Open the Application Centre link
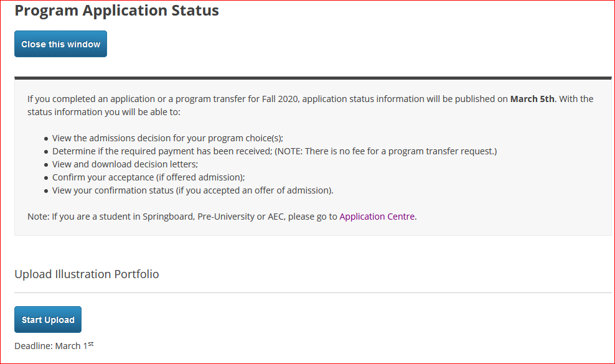The height and width of the screenshot is (364, 615). (x=377, y=217)
